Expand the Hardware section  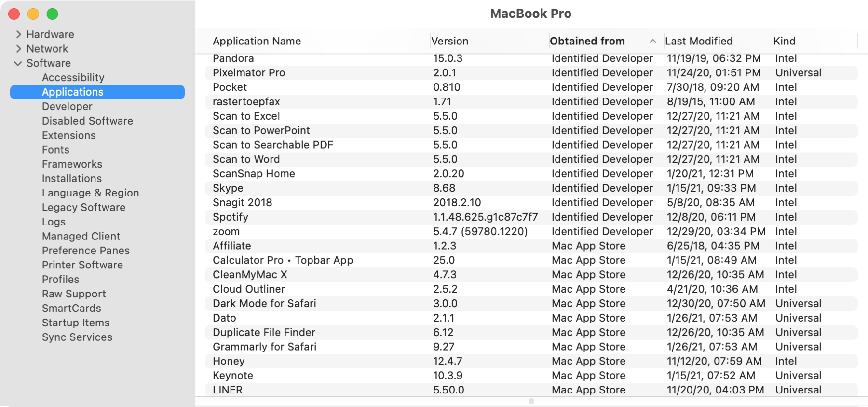[18, 34]
